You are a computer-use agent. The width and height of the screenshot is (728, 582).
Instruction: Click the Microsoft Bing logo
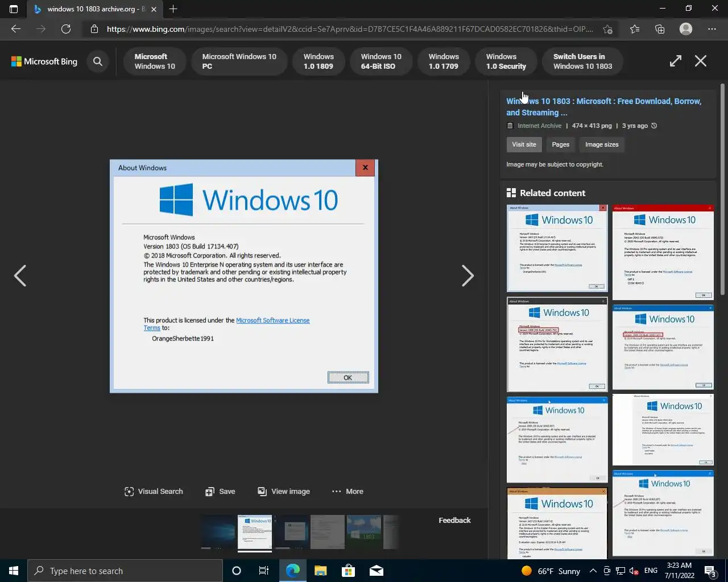coord(44,61)
